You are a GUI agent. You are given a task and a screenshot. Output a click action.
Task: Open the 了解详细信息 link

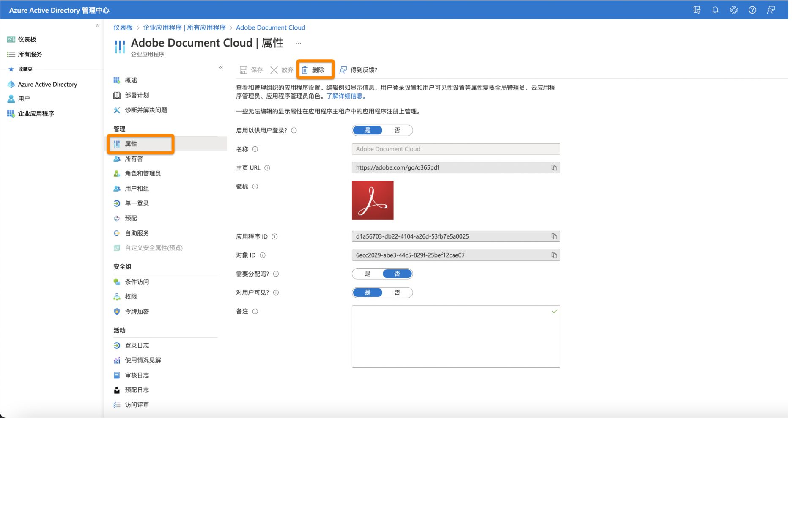pos(346,96)
